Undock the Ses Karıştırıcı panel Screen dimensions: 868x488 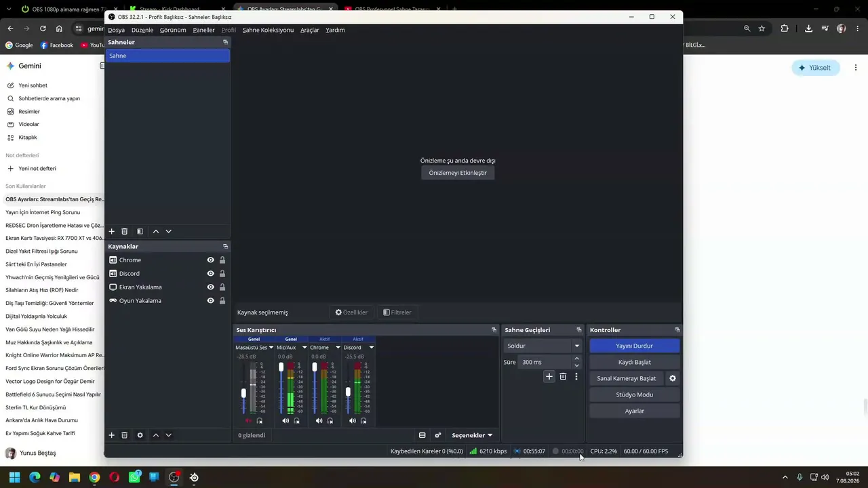click(x=494, y=330)
